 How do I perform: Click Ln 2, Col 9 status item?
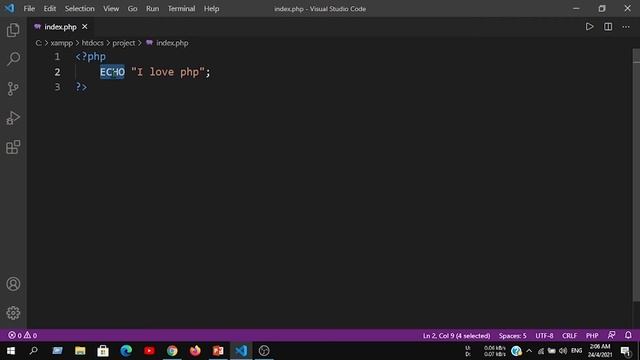[x=456, y=336]
